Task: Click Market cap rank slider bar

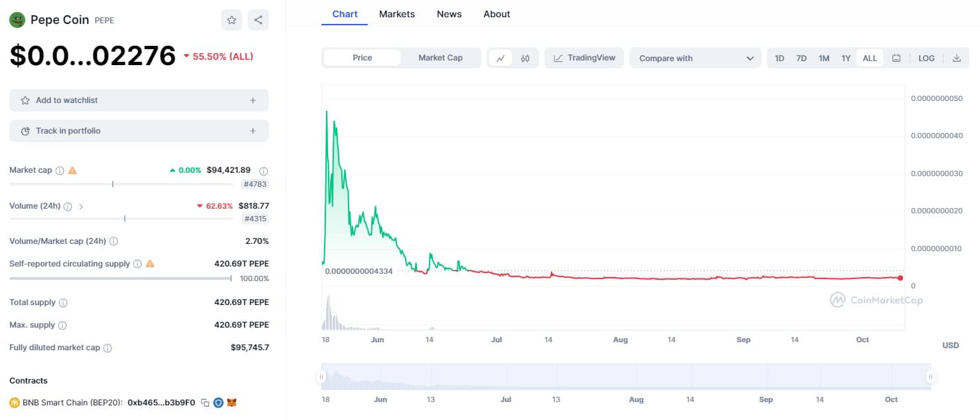Action: pyautogui.click(x=120, y=184)
